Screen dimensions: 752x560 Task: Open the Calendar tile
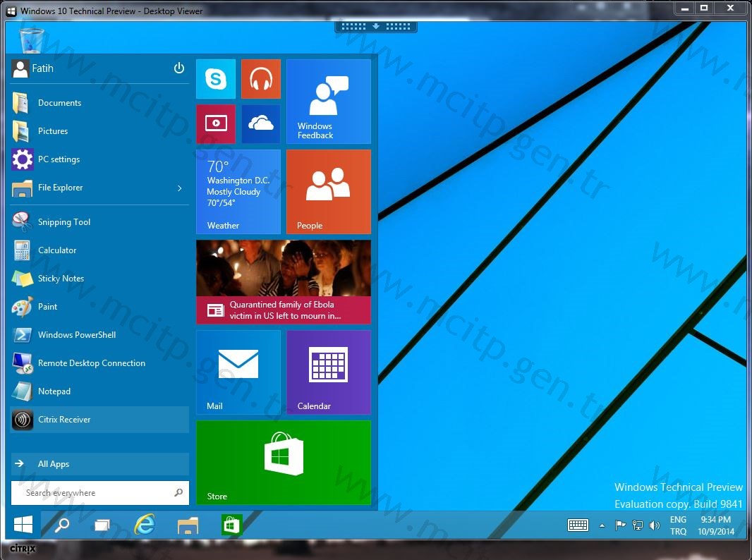click(x=329, y=372)
